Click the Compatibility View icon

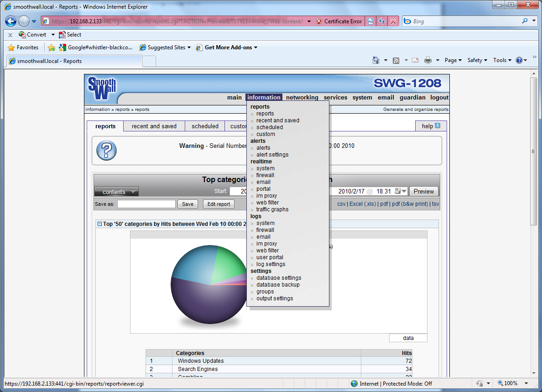[370, 21]
